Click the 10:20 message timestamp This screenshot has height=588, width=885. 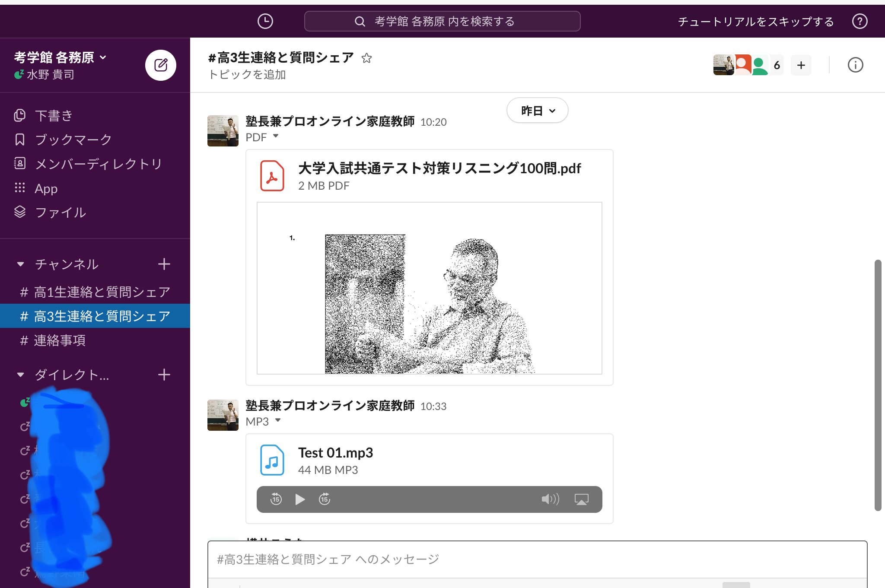point(433,122)
